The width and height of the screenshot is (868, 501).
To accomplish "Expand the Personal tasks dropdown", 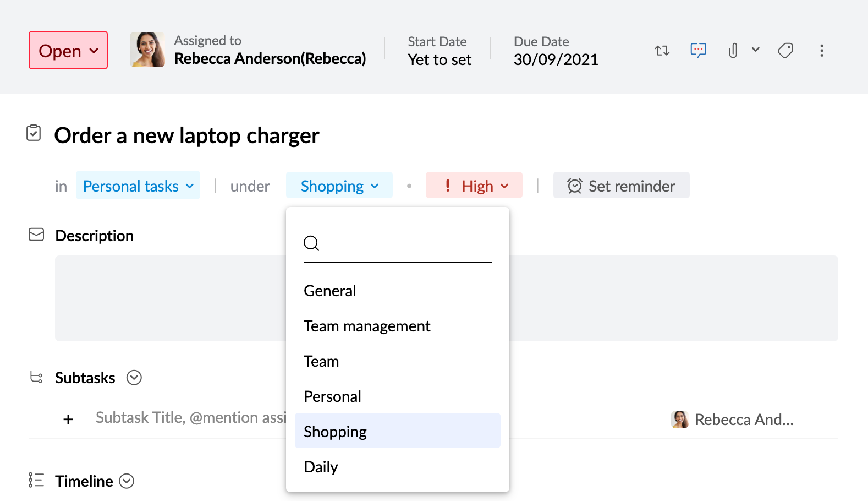I will (138, 186).
